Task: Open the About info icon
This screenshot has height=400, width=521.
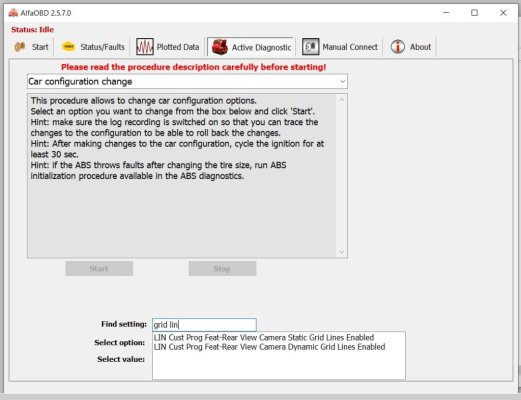Action: tap(398, 47)
